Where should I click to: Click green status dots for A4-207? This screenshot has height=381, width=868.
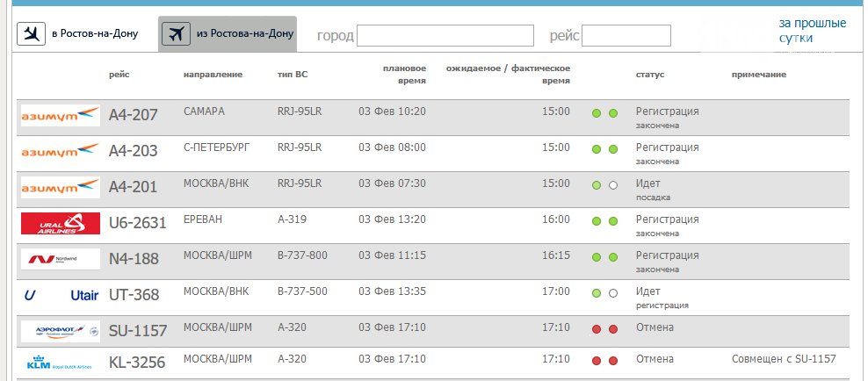click(604, 113)
